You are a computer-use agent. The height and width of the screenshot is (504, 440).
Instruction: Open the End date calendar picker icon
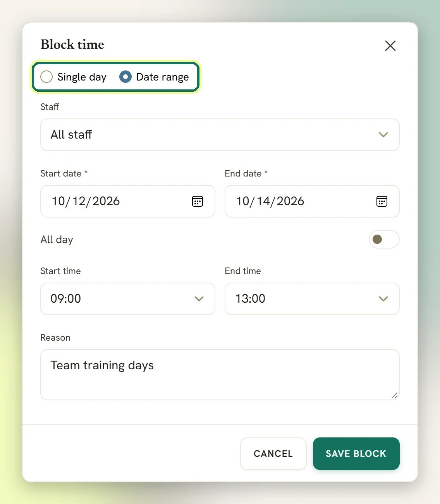click(382, 201)
